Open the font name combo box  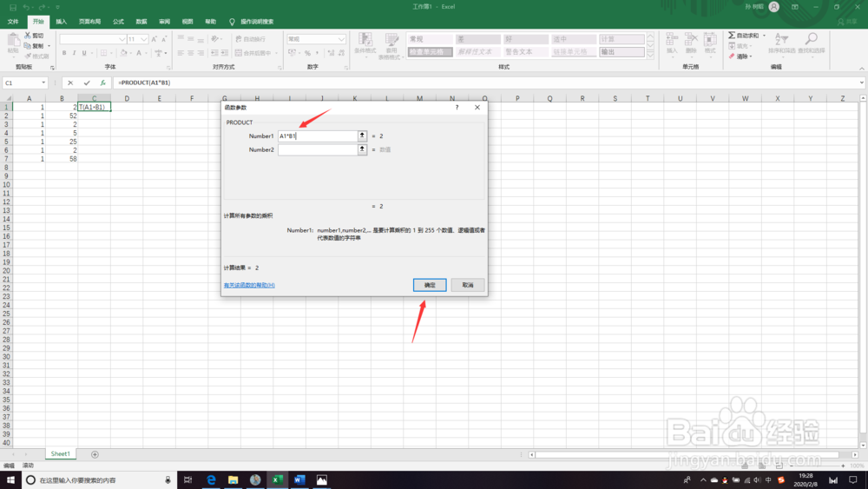click(x=93, y=39)
